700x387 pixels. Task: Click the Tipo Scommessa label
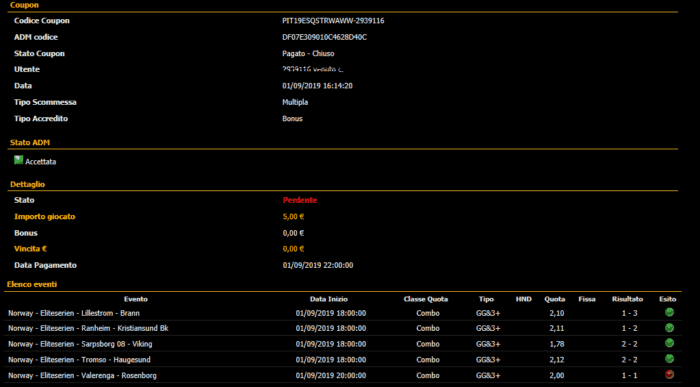tap(45, 102)
